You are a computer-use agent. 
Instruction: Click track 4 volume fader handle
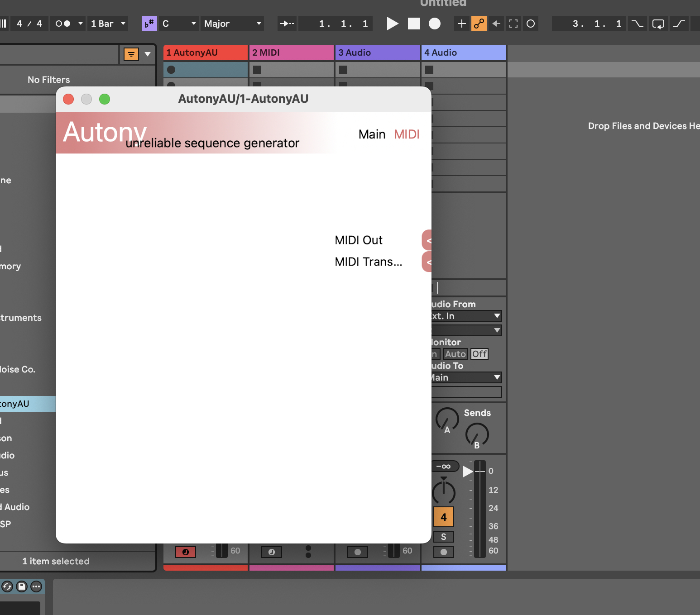click(468, 472)
